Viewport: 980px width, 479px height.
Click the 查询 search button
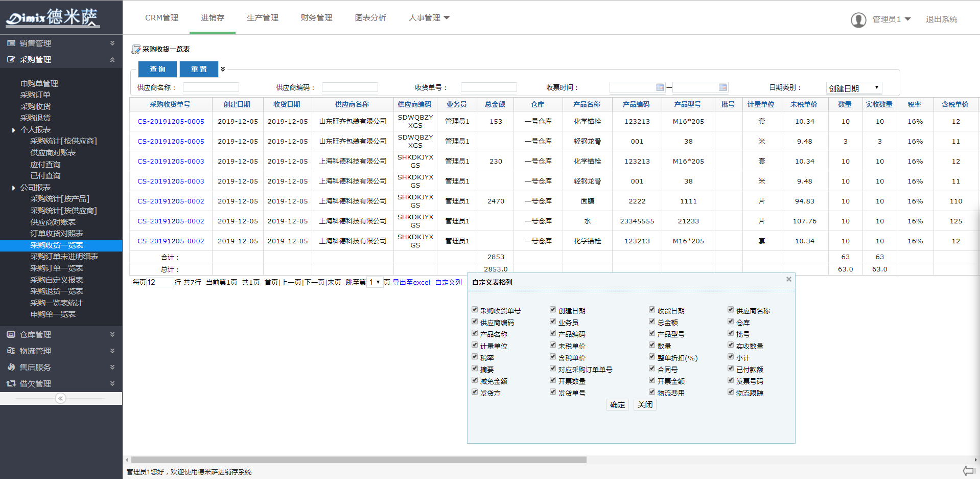tap(157, 69)
